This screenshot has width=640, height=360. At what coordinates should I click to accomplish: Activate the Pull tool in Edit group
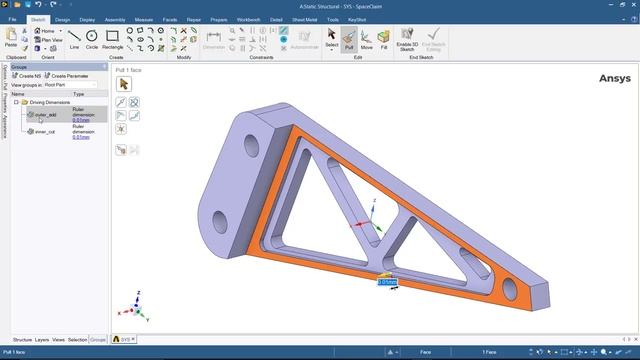pyautogui.click(x=349, y=40)
